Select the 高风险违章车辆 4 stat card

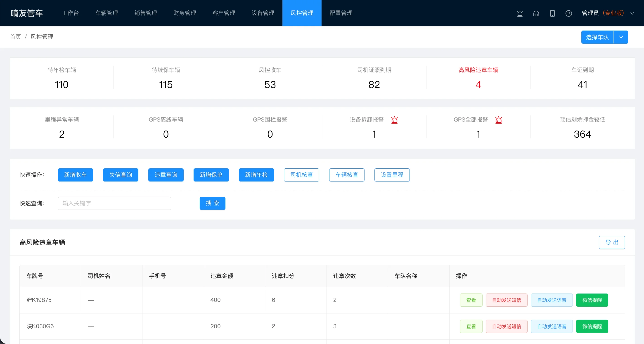coord(478,78)
